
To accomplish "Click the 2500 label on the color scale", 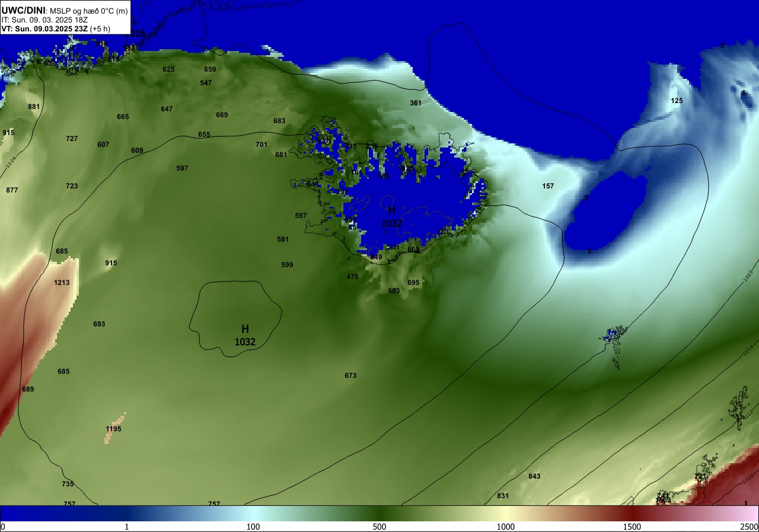I will [x=749, y=527].
